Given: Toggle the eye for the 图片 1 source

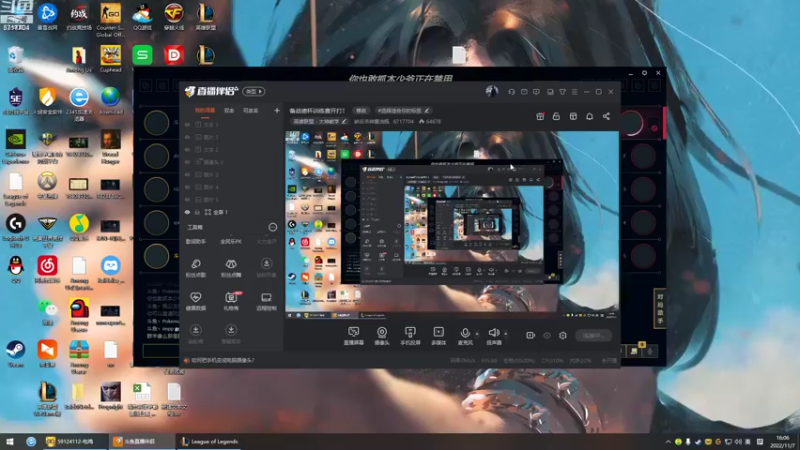Looking at the screenshot, I should pyautogui.click(x=187, y=137).
